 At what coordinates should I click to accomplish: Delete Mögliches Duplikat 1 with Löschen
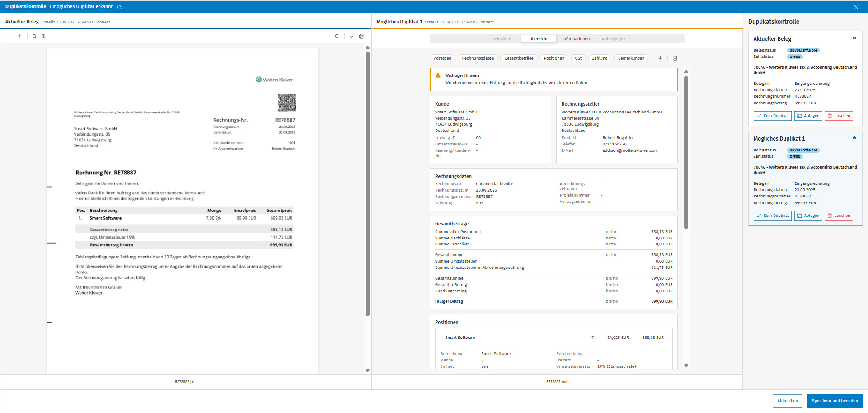pos(839,216)
